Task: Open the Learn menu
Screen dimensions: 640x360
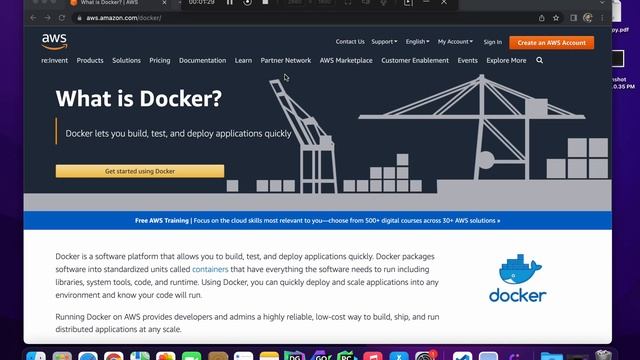Action: [x=243, y=60]
